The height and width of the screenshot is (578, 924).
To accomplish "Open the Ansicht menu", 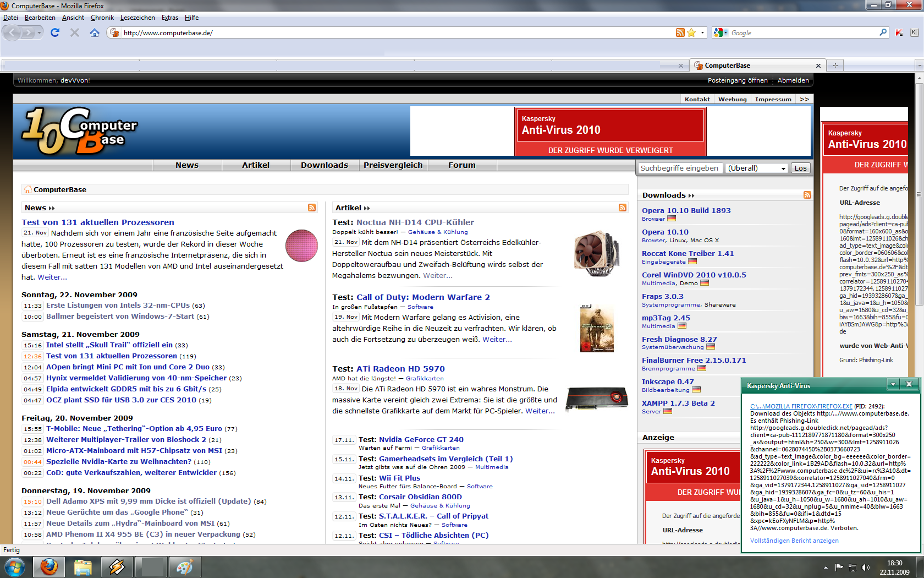I will 73,18.
